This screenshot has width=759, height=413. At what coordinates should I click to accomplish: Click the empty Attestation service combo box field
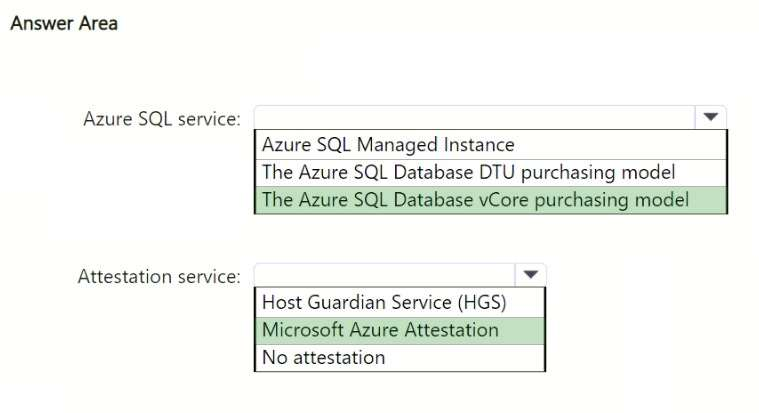[385, 274]
